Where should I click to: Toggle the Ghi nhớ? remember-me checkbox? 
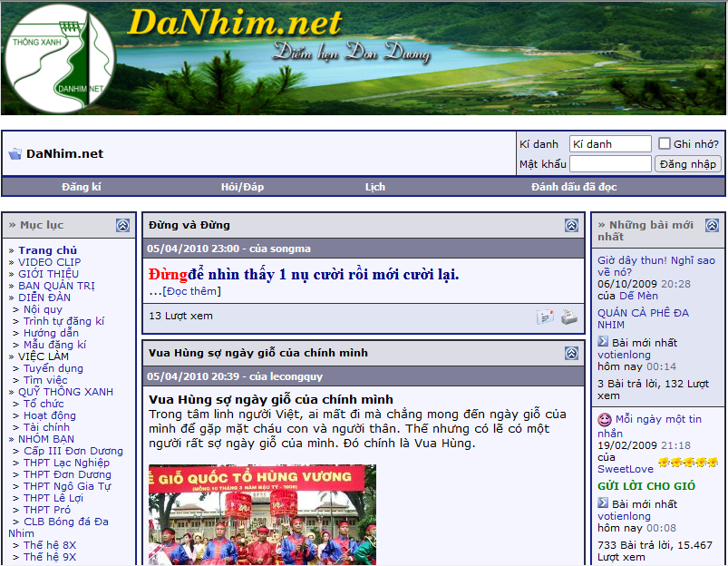[665, 144]
